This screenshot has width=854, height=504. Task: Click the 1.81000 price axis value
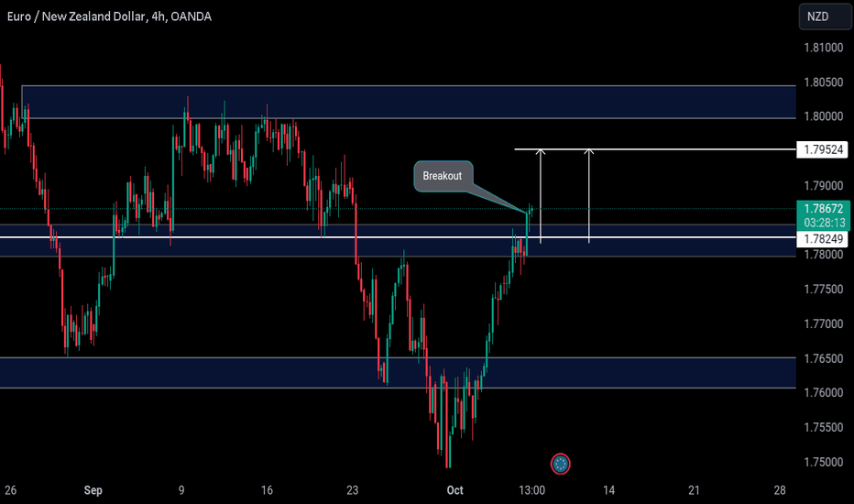tap(823, 48)
